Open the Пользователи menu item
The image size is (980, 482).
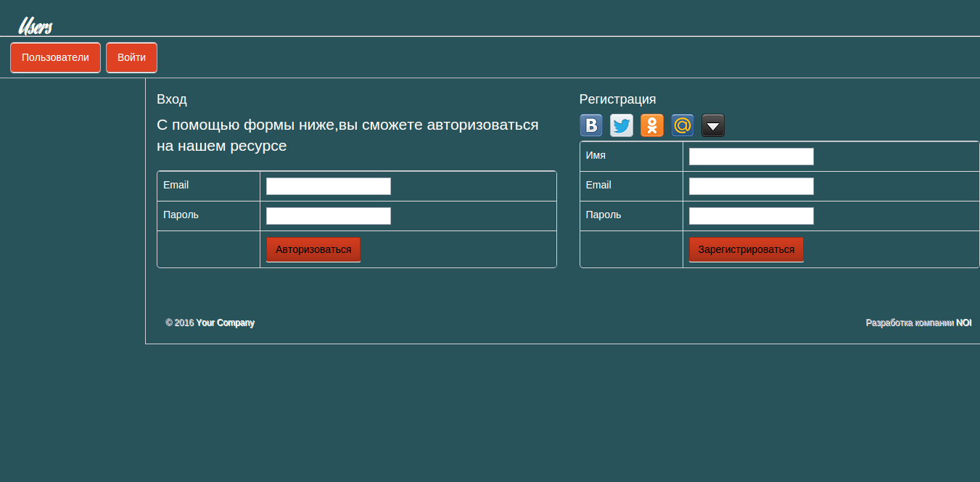(55, 58)
